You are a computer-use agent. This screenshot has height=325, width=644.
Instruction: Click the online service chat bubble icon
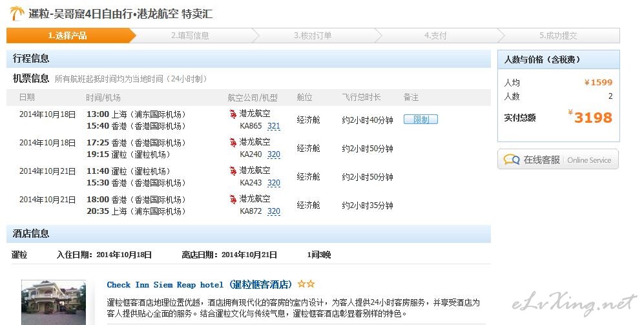[512, 160]
